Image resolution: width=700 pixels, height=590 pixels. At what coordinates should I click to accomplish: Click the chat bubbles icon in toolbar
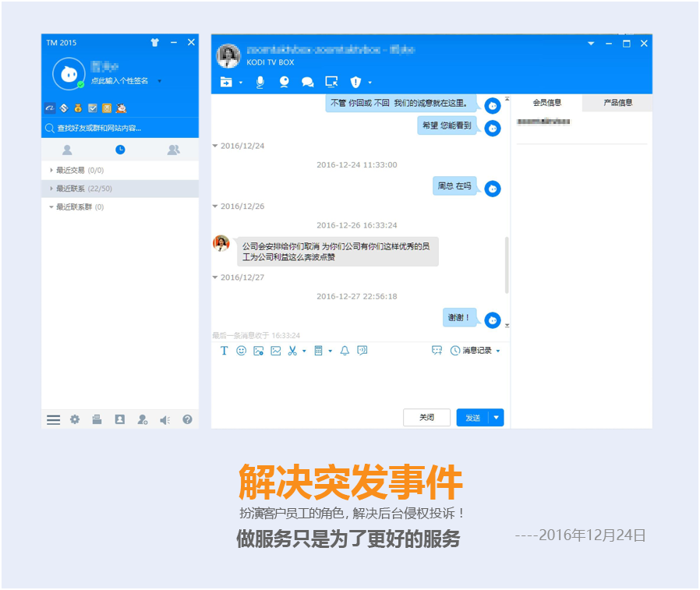point(308,82)
